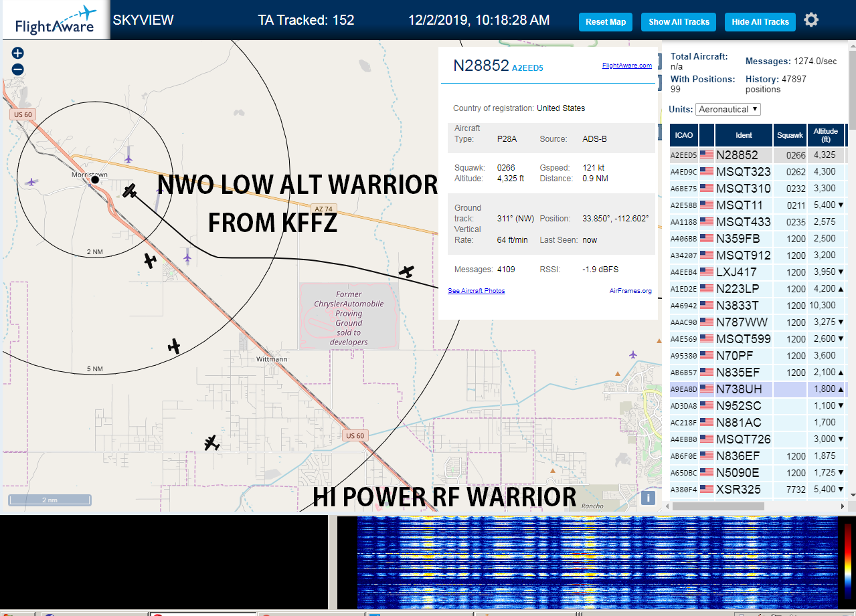Select the MSQT912 aircraft row
Image resolution: width=856 pixels, height=616 pixels.
(x=758, y=255)
